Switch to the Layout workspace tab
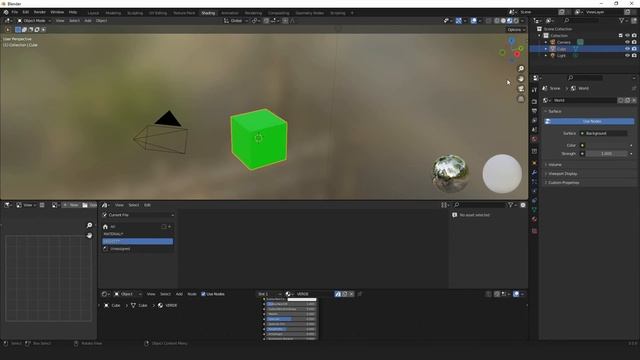Image resolution: width=640 pixels, height=360 pixels. [93, 13]
